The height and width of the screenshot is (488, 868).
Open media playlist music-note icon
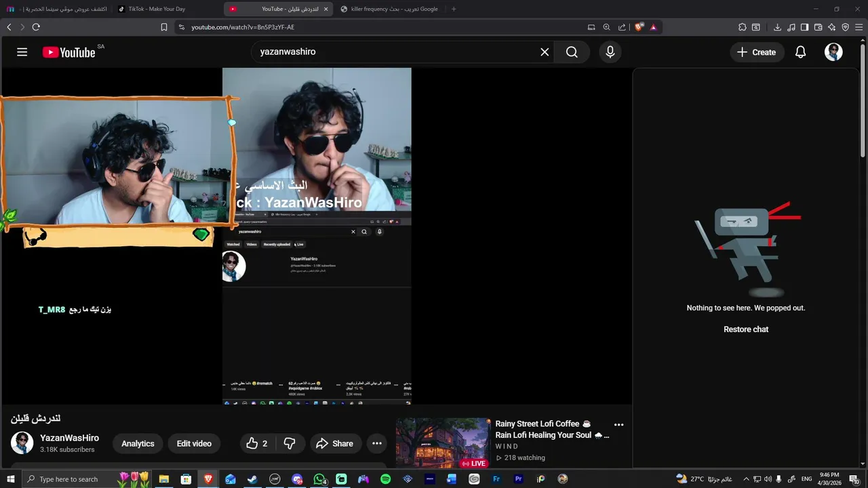coord(791,27)
